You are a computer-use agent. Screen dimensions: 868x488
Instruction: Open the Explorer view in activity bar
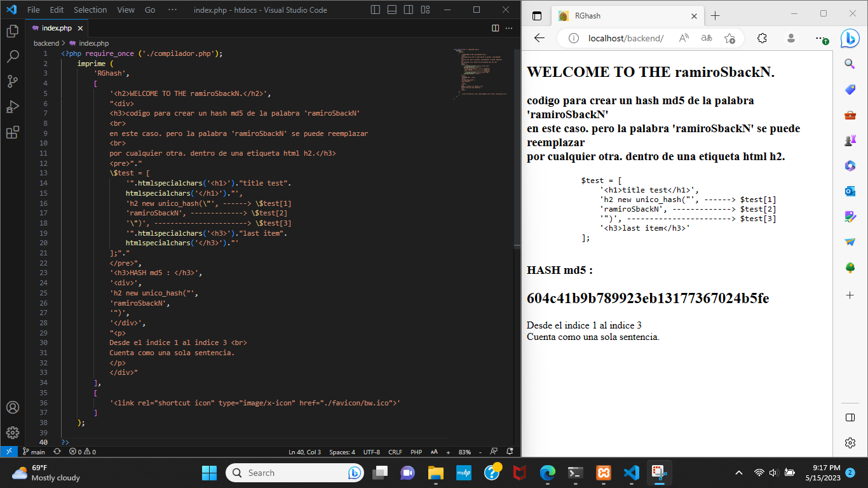pyautogui.click(x=12, y=30)
